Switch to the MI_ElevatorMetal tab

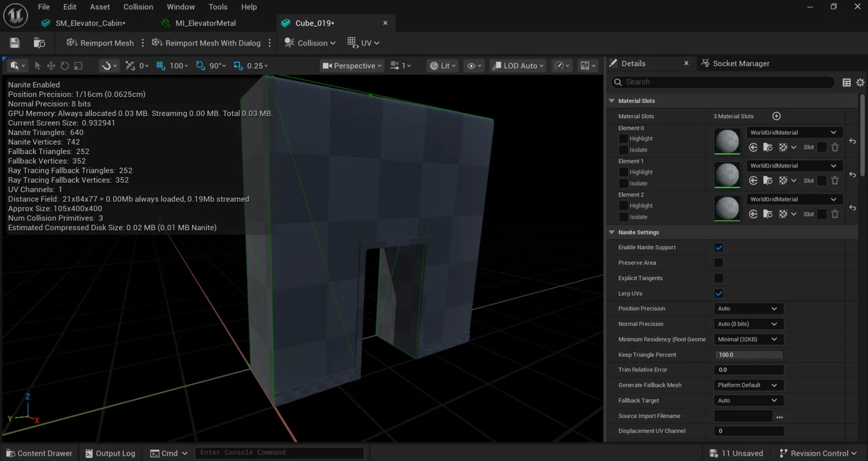[x=206, y=23]
